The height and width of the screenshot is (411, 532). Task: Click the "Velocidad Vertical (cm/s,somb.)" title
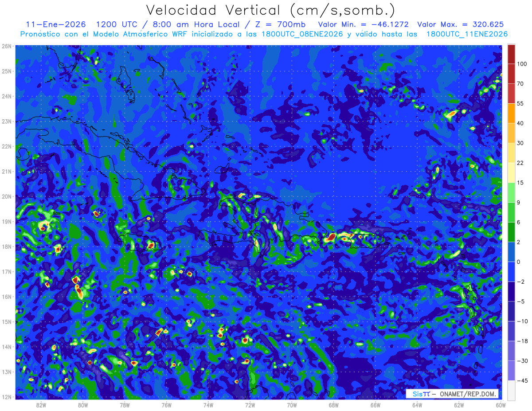[x=270, y=11]
